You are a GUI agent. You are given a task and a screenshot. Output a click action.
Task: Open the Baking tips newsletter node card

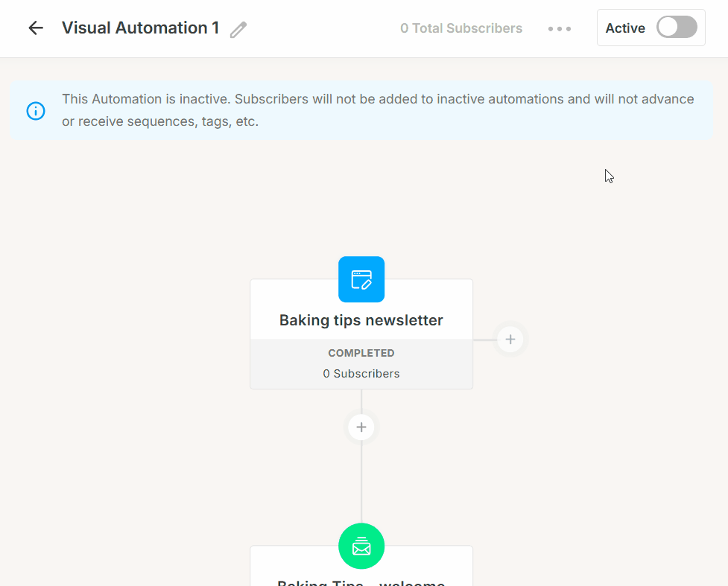(x=361, y=320)
